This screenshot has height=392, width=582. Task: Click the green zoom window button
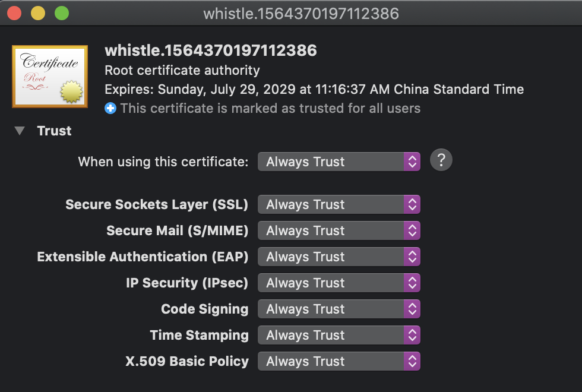coord(62,13)
